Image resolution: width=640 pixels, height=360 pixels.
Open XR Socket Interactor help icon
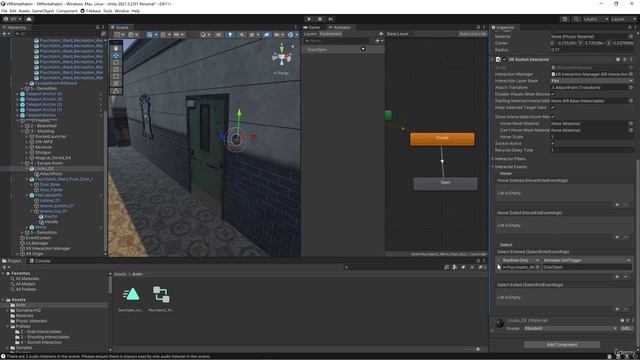[x=618, y=60]
